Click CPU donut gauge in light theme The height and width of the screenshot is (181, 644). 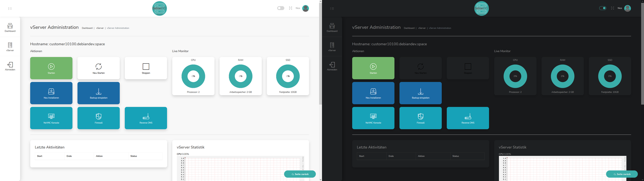coord(193,76)
